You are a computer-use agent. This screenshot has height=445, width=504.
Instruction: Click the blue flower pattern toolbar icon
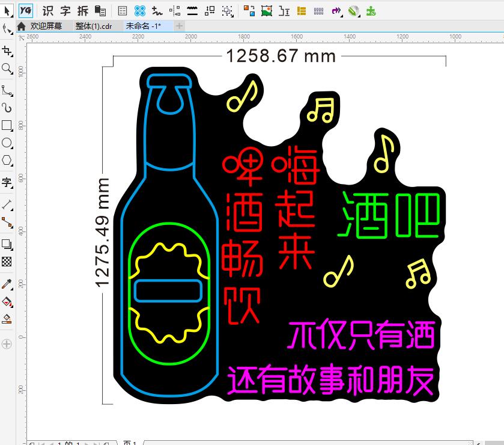coord(140,11)
